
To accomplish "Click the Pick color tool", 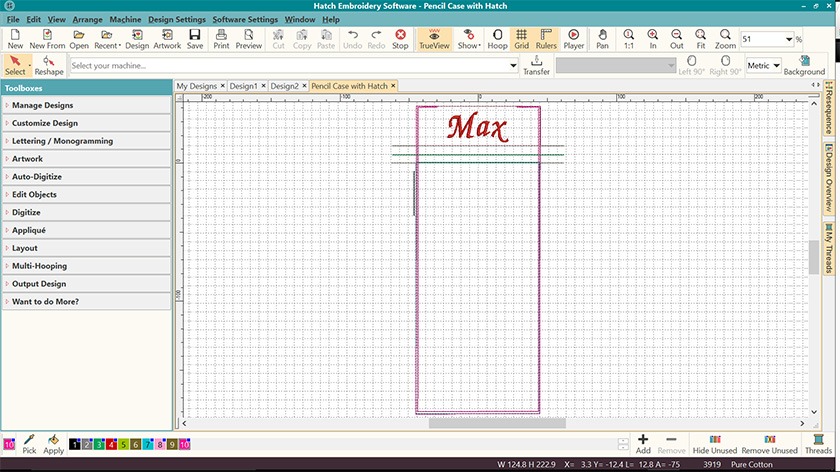I will [x=29, y=444].
